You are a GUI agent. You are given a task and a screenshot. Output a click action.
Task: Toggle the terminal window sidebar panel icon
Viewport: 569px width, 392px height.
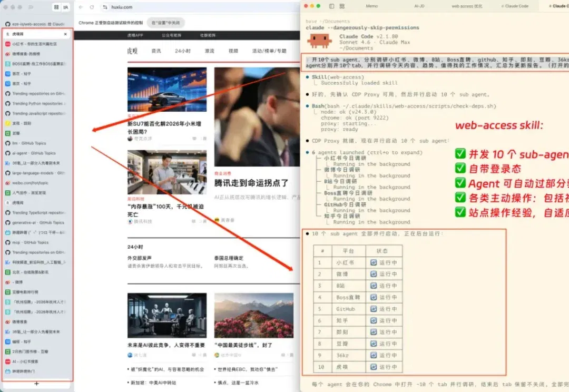(331, 6)
